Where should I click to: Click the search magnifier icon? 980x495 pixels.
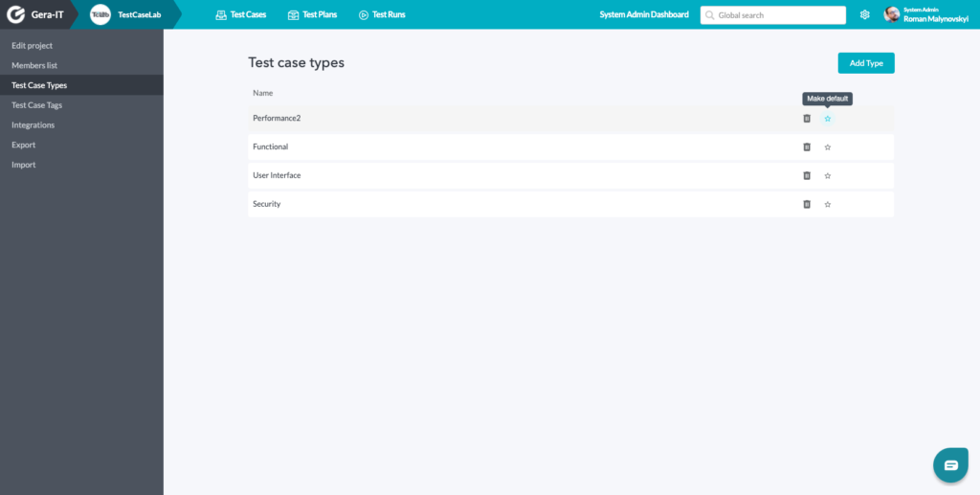[x=709, y=15]
